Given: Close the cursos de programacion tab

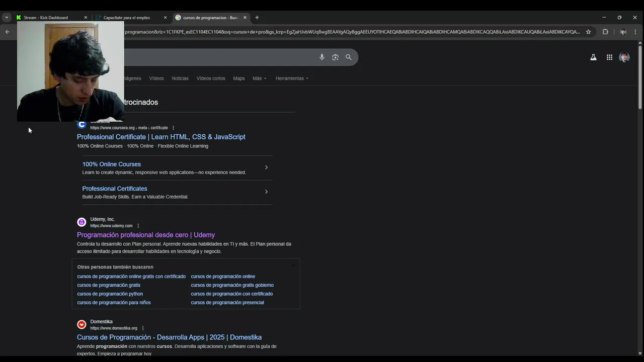Looking at the screenshot, I should tap(245, 18).
